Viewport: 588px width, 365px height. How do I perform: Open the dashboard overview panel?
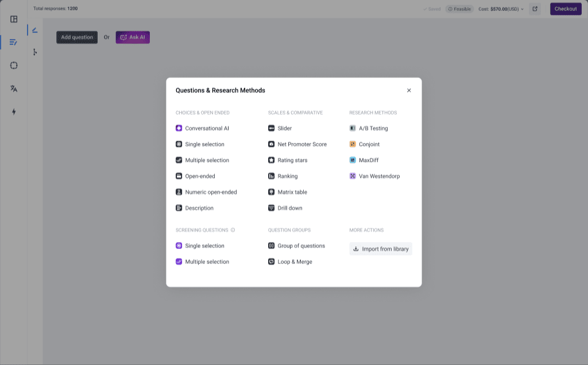pyautogui.click(x=14, y=20)
